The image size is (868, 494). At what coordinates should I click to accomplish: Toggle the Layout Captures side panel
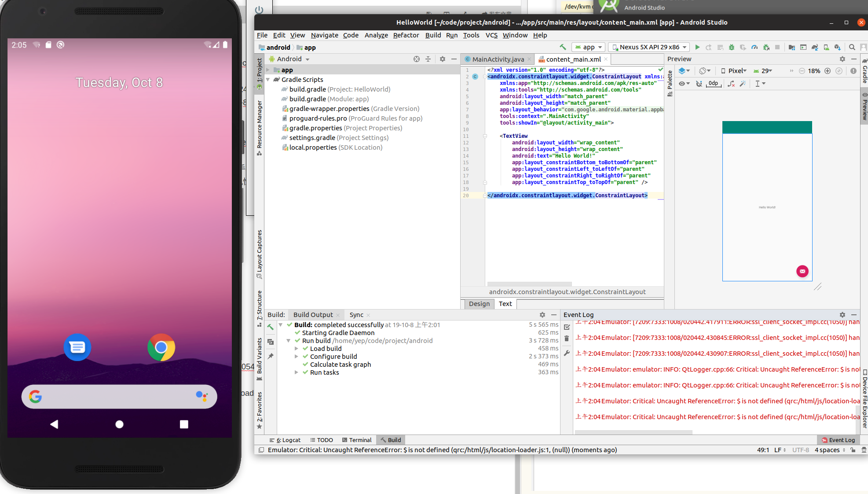click(260, 254)
